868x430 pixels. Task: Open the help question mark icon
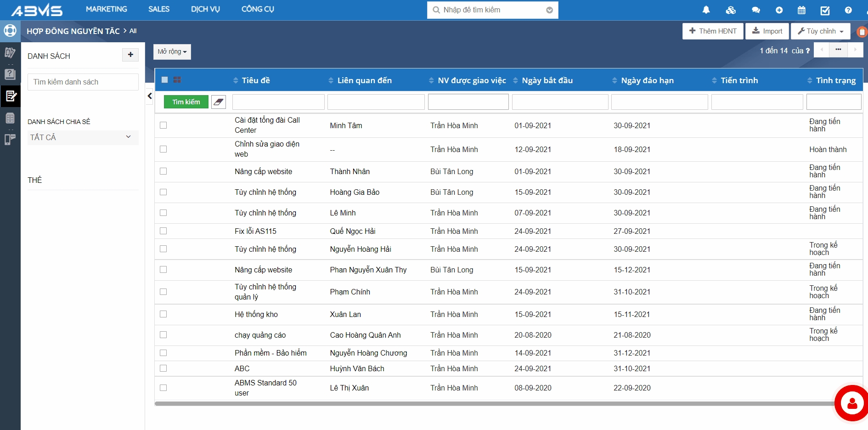848,10
